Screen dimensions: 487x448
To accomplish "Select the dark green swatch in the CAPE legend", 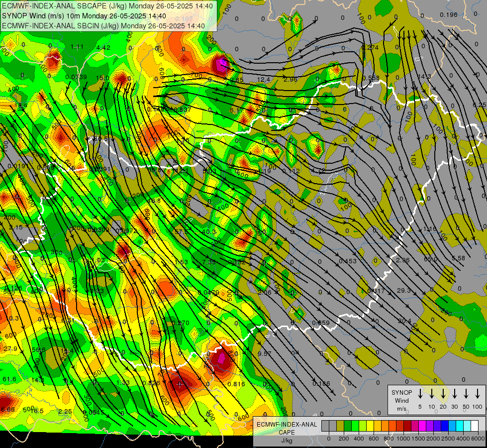I will (x=348, y=426).
